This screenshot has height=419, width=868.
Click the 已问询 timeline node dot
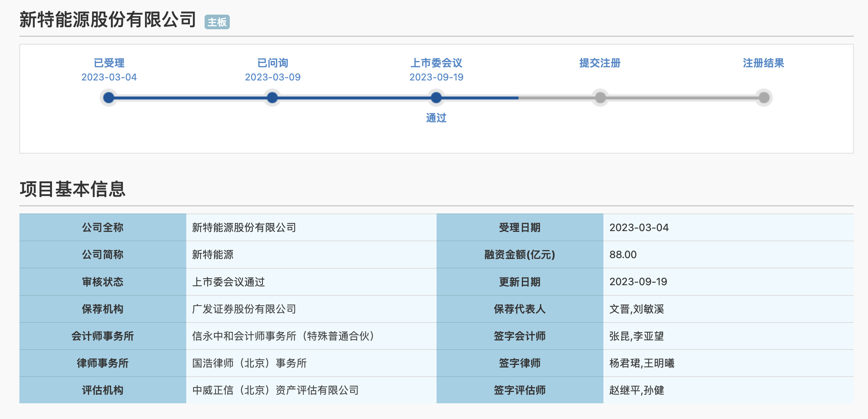pyautogui.click(x=272, y=98)
